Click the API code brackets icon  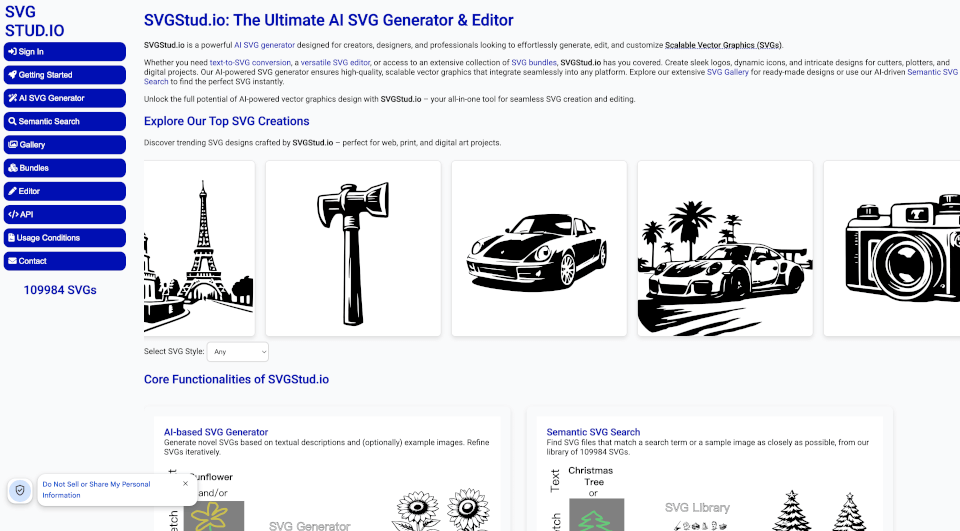13,214
